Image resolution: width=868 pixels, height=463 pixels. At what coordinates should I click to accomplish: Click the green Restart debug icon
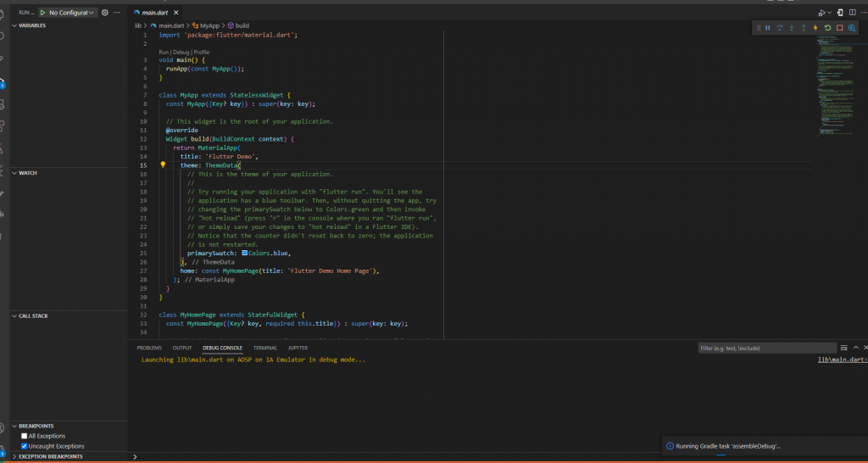pos(827,28)
